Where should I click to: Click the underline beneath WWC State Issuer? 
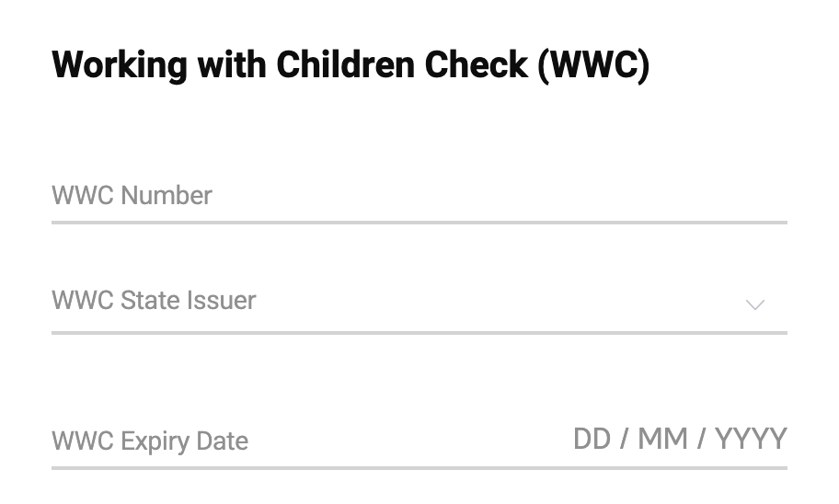coord(419,333)
